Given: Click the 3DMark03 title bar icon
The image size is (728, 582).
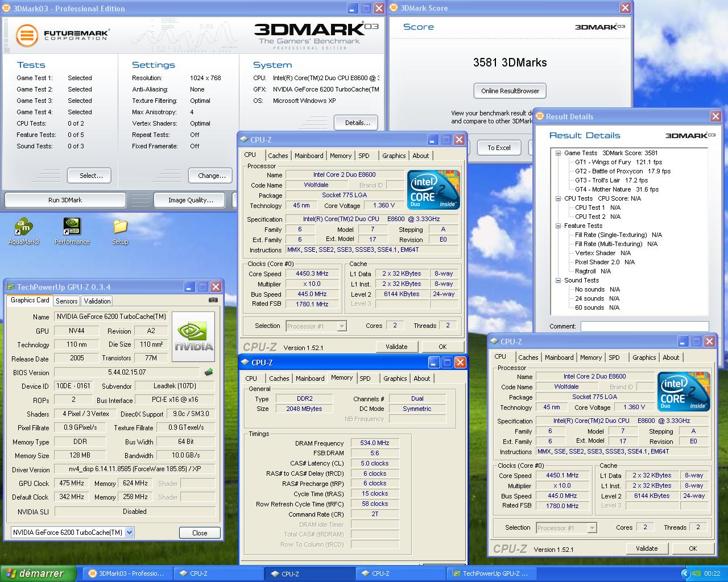Looking at the screenshot, I should click(6, 8).
